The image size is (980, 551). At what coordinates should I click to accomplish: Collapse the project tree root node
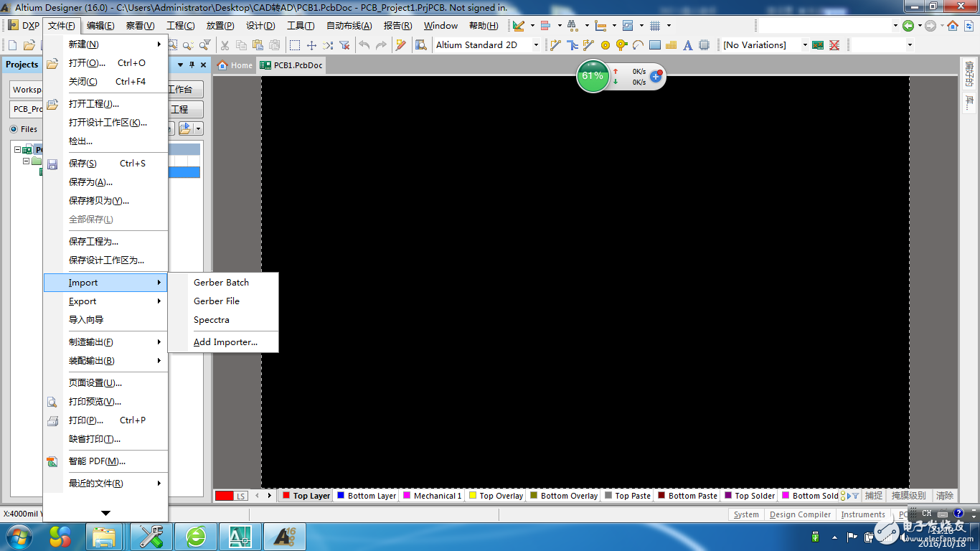[x=17, y=150]
